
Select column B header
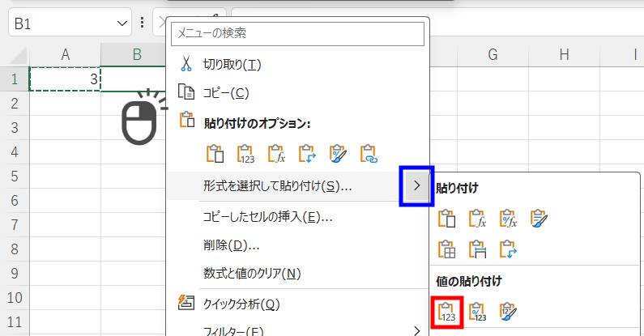point(134,54)
